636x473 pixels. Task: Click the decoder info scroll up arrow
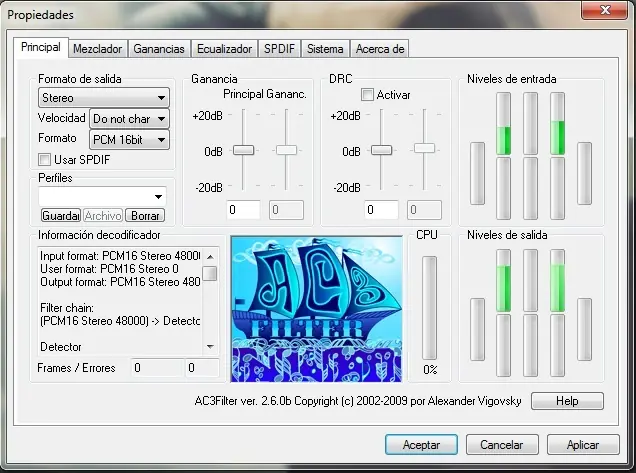210,256
